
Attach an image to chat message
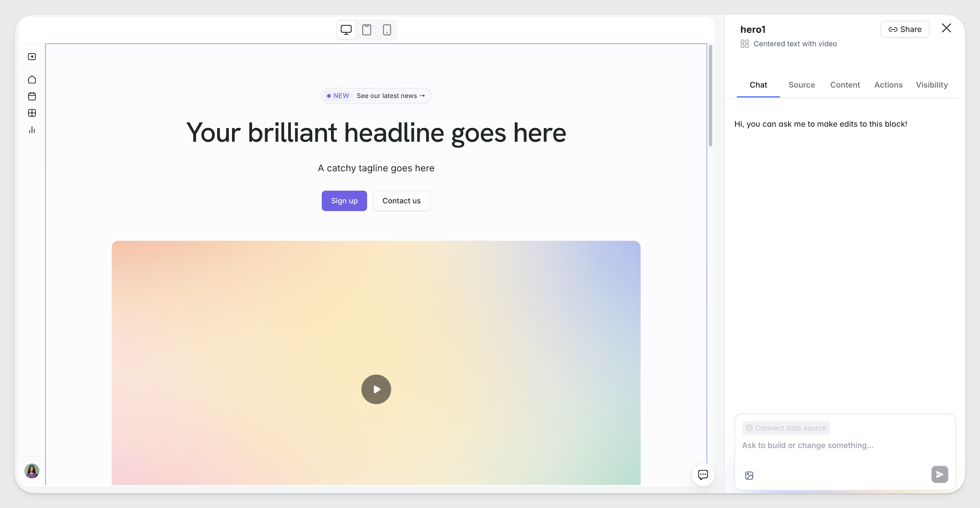(x=749, y=475)
